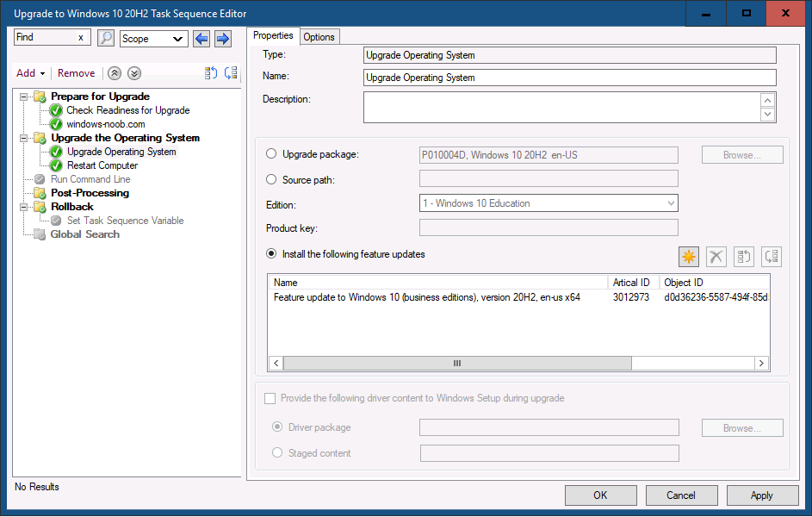Select the Set Task Sequence Variable step

point(126,221)
